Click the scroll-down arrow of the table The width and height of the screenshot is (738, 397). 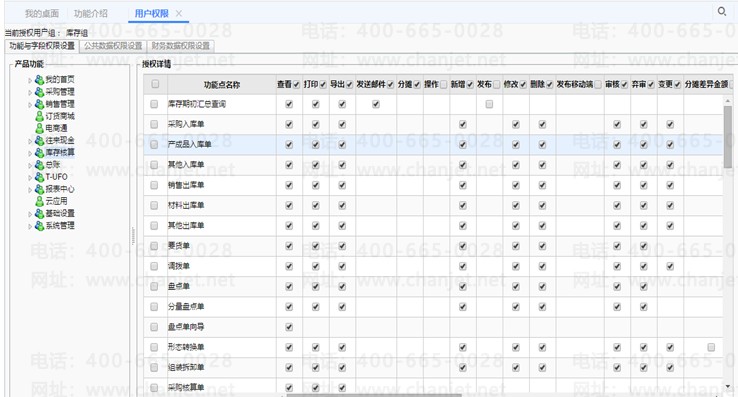tap(728, 387)
